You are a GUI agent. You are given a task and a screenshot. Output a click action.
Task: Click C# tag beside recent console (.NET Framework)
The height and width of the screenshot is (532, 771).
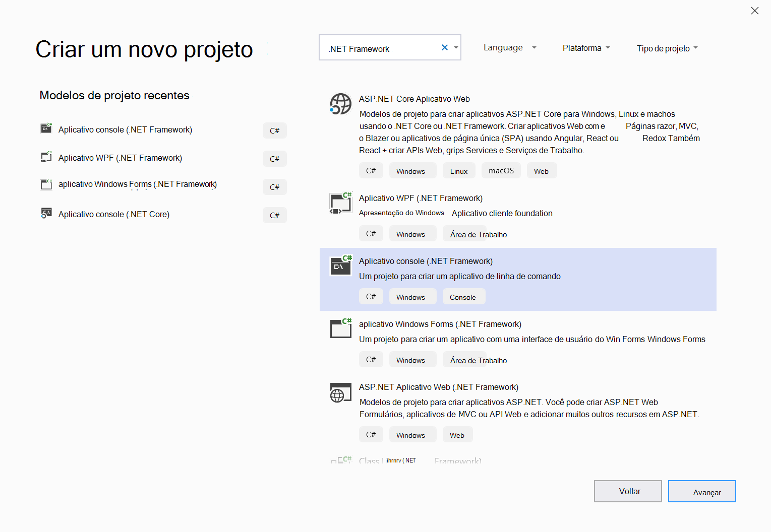click(x=275, y=130)
